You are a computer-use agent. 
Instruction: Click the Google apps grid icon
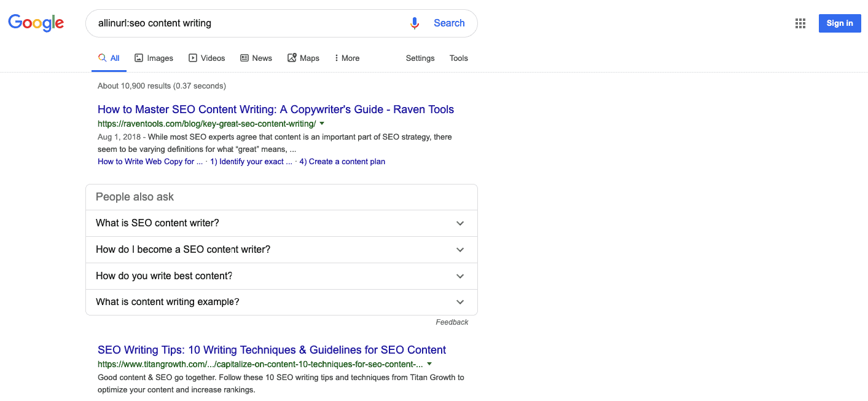tap(800, 23)
